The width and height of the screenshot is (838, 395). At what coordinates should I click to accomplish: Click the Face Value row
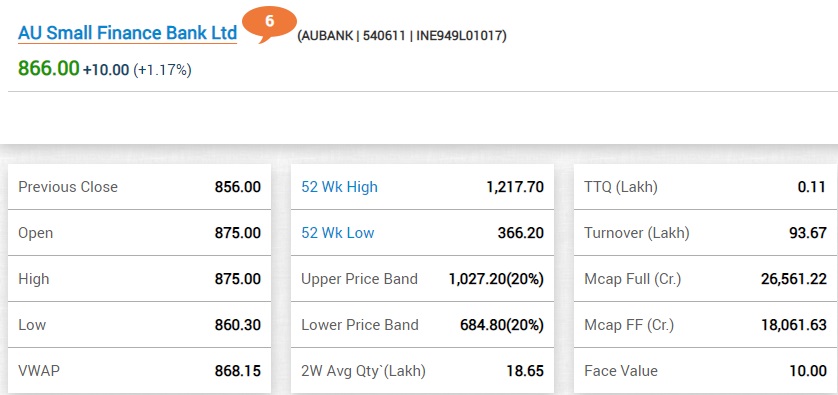tap(705, 371)
